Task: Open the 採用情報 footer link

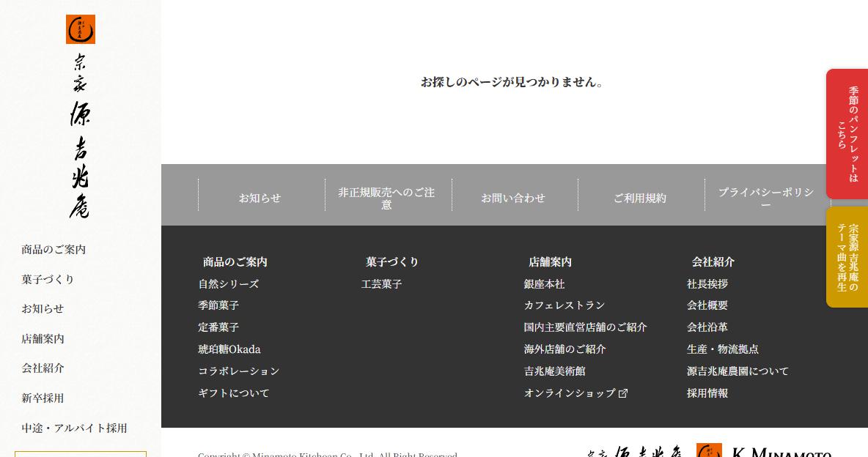Action: coord(707,393)
